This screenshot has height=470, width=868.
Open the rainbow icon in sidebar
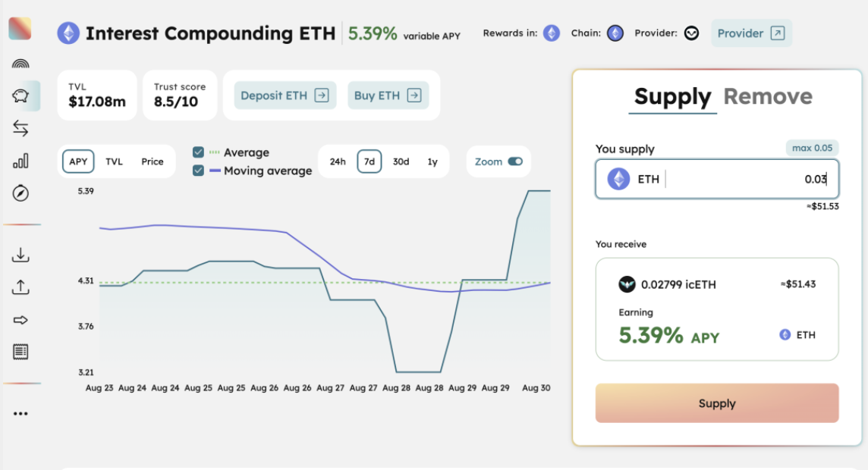(20, 64)
